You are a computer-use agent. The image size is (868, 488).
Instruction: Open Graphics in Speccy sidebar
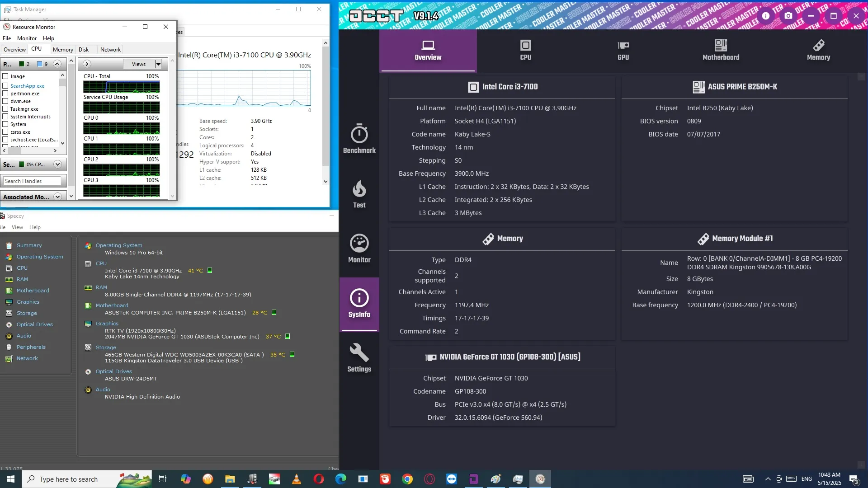[x=28, y=302]
